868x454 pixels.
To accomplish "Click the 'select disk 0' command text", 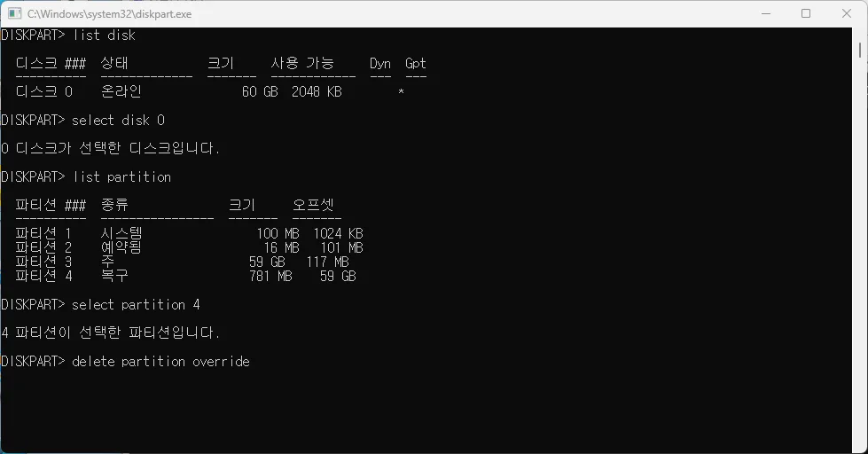I will (x=119, y=120).
